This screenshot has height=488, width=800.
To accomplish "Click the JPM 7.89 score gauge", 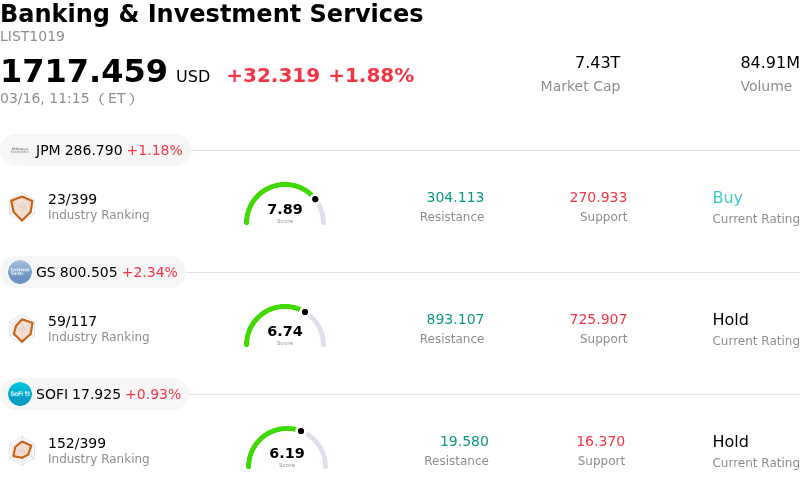I will click(285, 206).
